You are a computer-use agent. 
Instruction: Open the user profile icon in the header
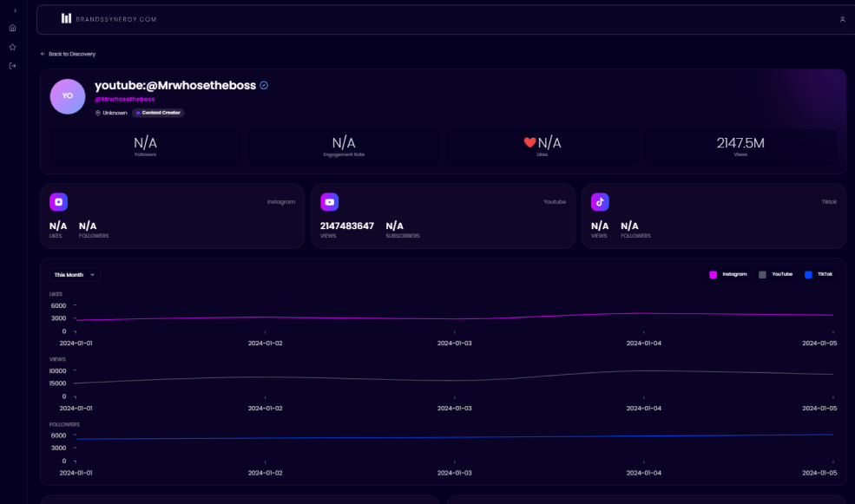point(842,20)
